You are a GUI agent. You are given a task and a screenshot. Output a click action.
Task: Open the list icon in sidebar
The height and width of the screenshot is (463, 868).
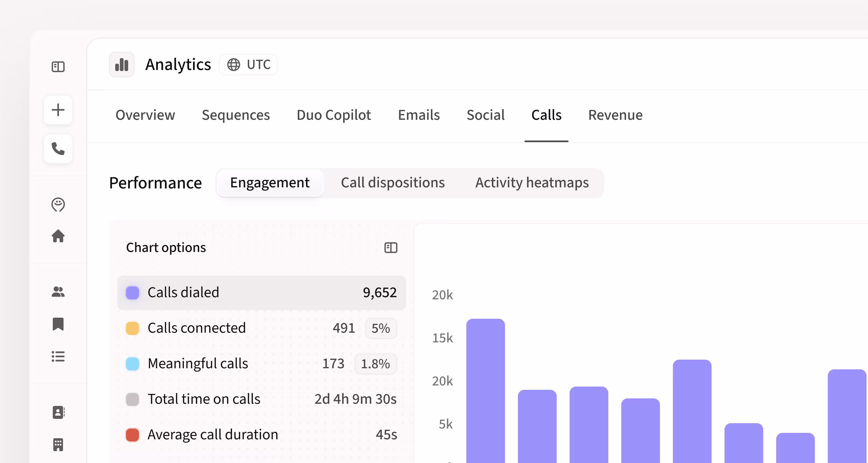(x=58, y=356)
